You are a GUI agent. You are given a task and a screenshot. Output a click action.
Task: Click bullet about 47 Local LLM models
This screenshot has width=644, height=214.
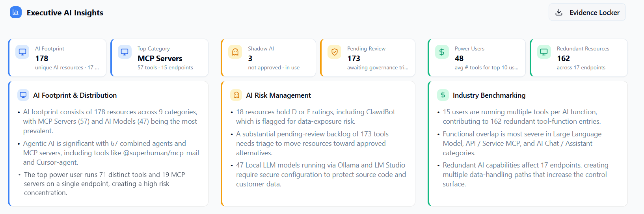click(321, 175)
